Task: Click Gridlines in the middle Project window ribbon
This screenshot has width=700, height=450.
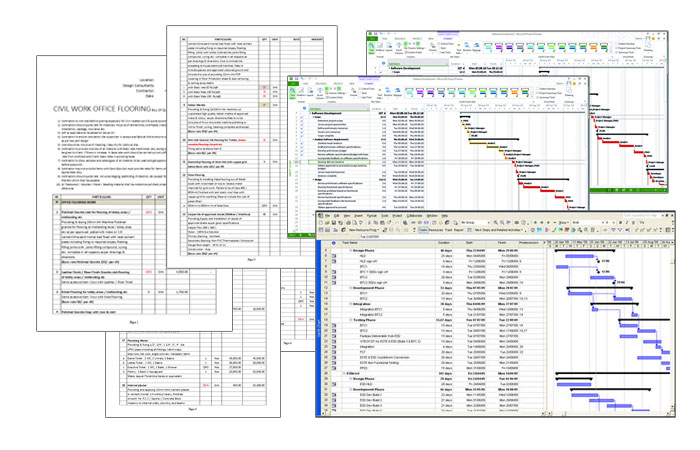Action: coord(301,93)
